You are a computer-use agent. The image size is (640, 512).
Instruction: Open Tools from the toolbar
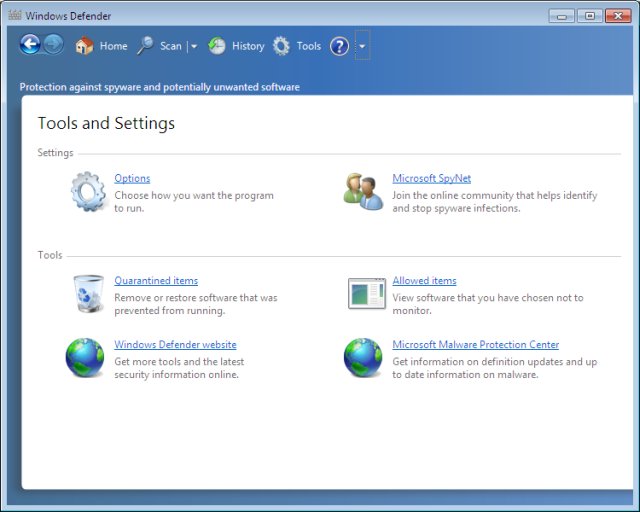[297, 46]
